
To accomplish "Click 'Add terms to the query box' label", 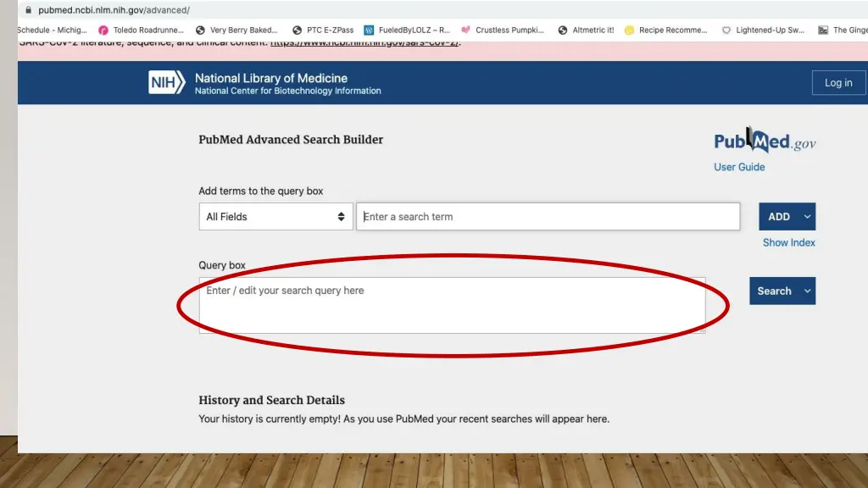I will point(261,191).
